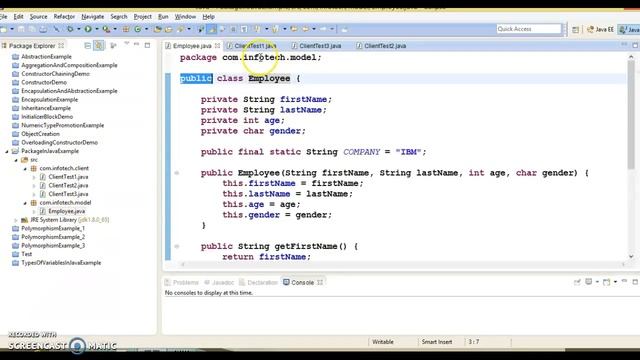Image resolution: width=640 pixels, height=360 pixels.
Task: Switch to the Problems view tab
Action: point(182,282)
